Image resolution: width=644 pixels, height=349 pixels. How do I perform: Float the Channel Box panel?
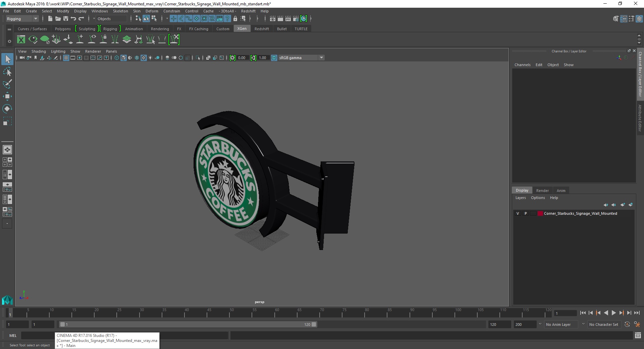click(629, 51)
